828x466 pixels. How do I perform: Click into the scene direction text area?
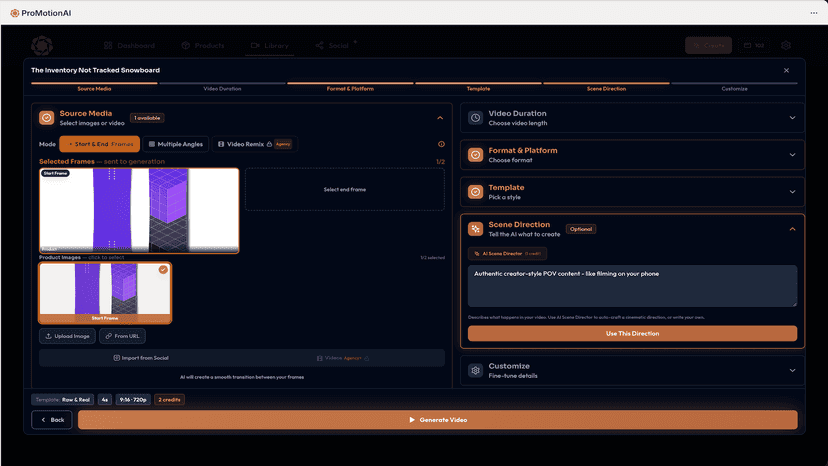click(x=632, y=286)
